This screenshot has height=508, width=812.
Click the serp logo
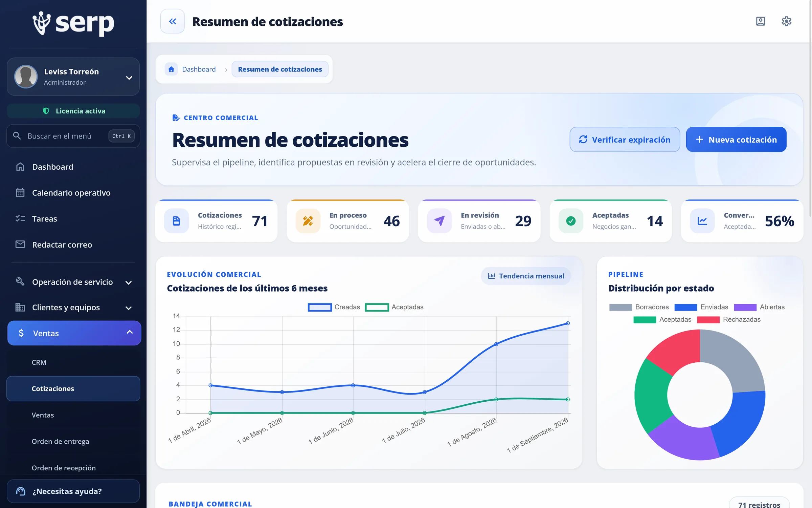pos(73,23)
